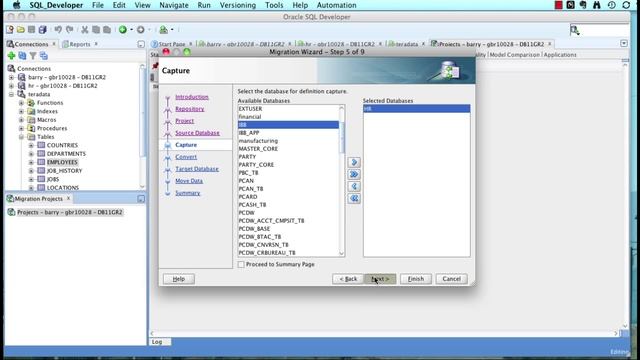Click the New file icon in the toolbar
The height and width of the screenshot is (360, 640).
[10, 29]
